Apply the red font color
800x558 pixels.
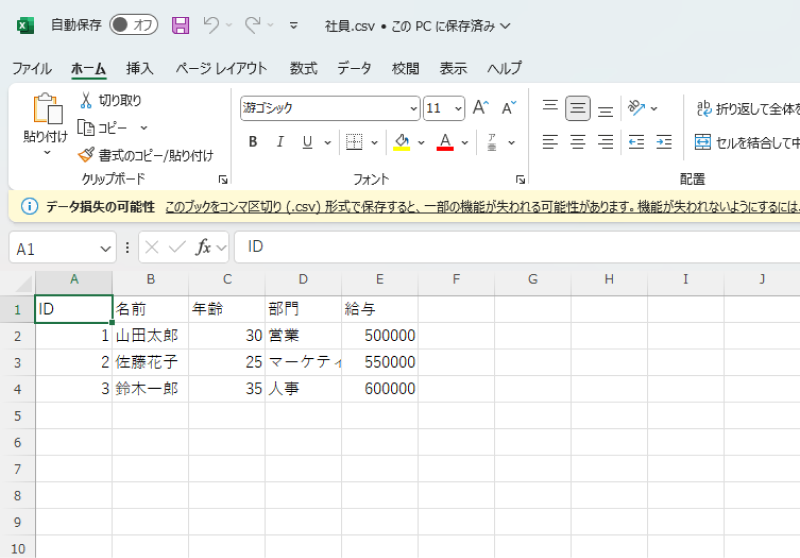point(445,142)
